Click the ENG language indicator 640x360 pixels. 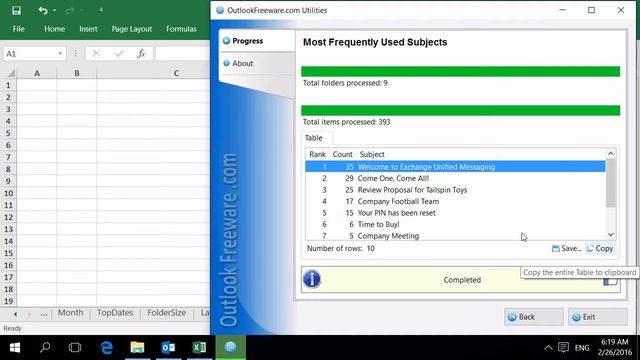582,348
